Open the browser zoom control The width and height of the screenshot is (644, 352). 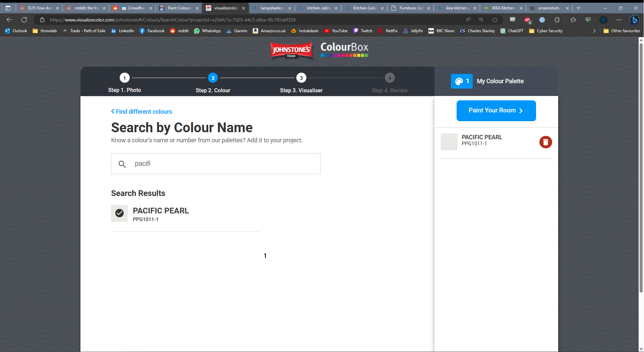pyautogui.click(x=481, y=20)
